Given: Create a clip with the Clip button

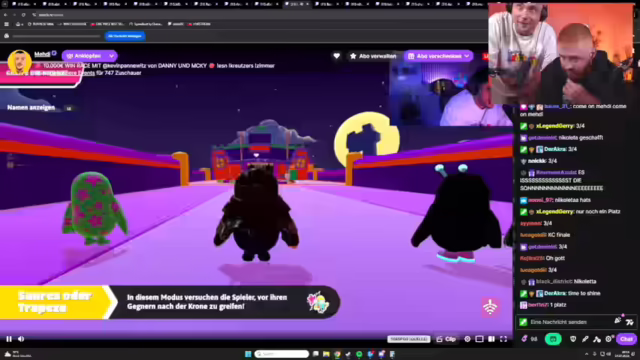Looking at the screenshot, I should 446,339.
